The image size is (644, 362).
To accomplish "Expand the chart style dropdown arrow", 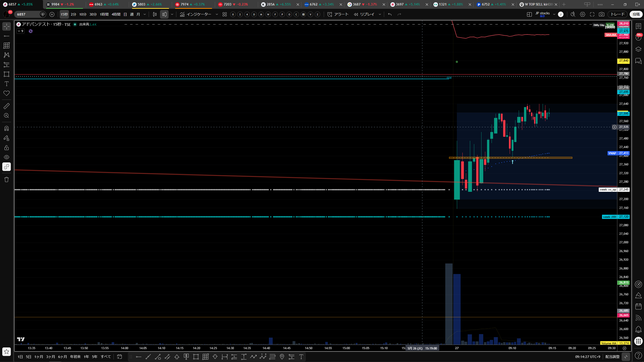I will coord(172,14).
